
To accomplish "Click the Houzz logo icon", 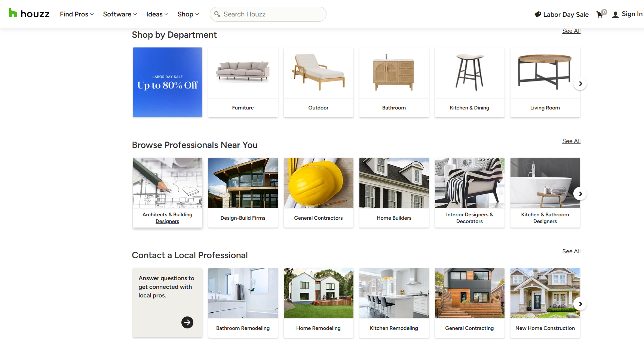I will tap(13, 13).
